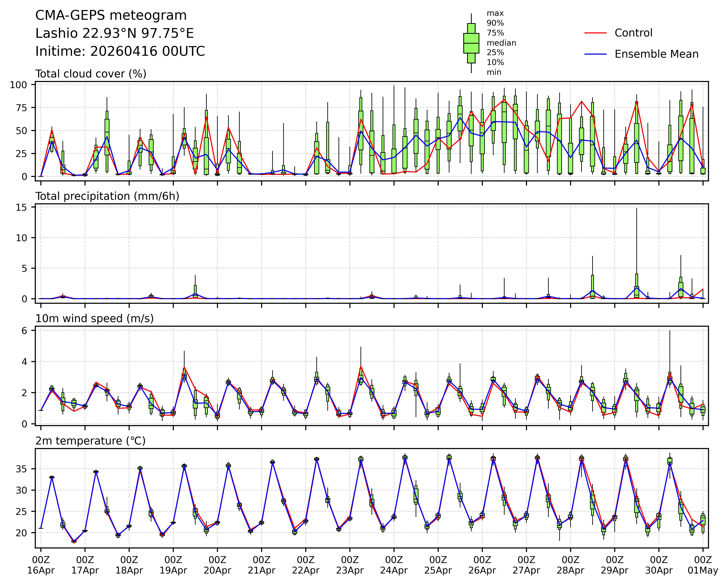Click the 15 tick on precipitation axis

coord(21,207)
